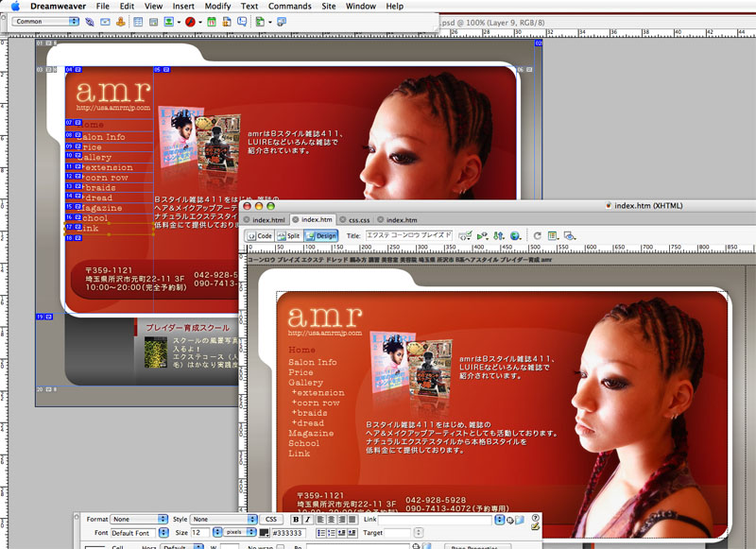Click the Quick Tag Editor pencil icon
The height and width of the screenshot is (549, 756).
click(535, 526)
